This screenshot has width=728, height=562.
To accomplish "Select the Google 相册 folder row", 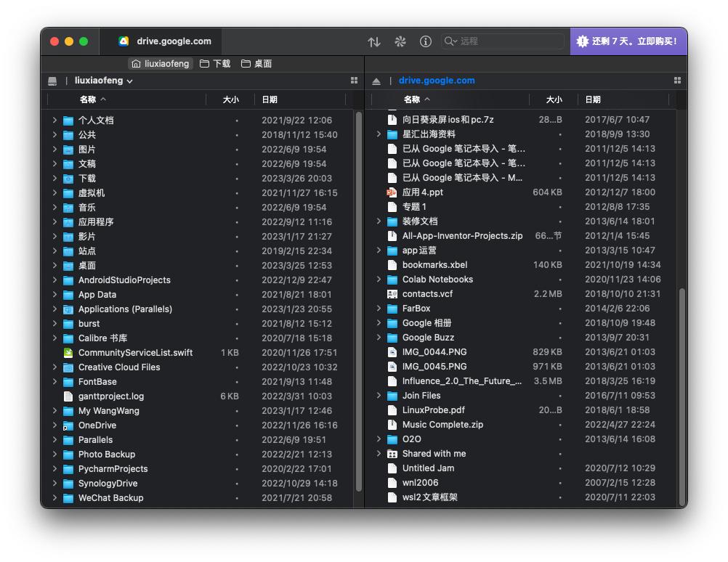I will (x=522, y=322).
